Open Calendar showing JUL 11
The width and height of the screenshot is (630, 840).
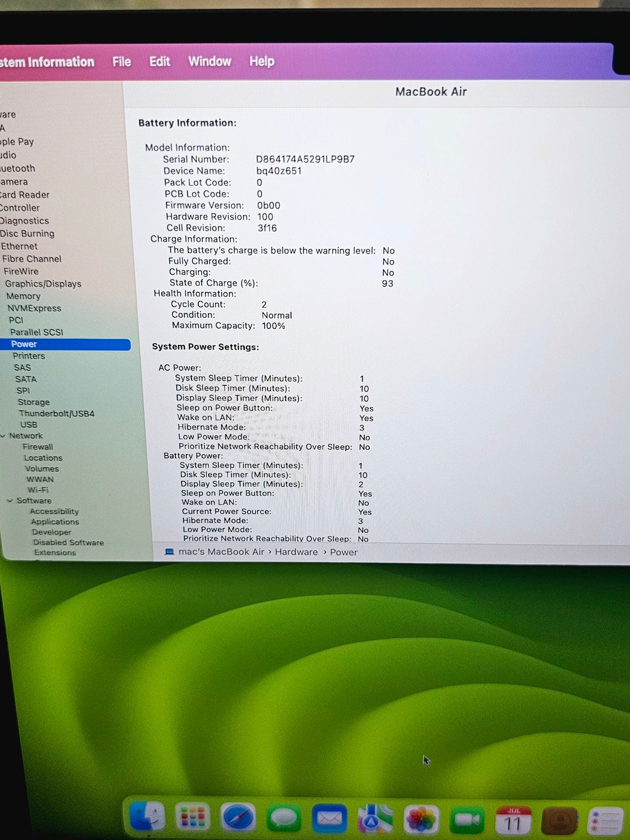tap(513, 820)
